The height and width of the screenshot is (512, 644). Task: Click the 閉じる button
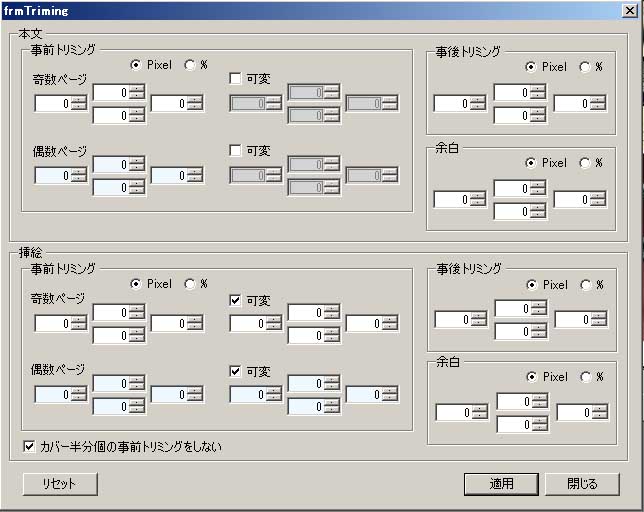(582, 484)
